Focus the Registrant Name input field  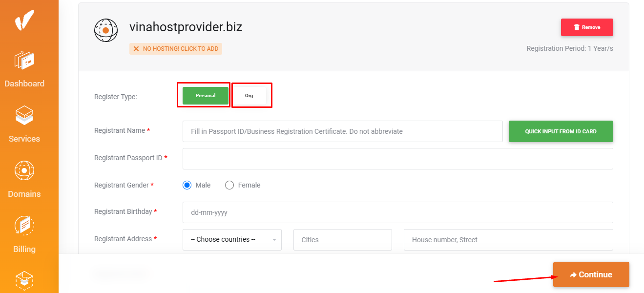pos(342,131)
